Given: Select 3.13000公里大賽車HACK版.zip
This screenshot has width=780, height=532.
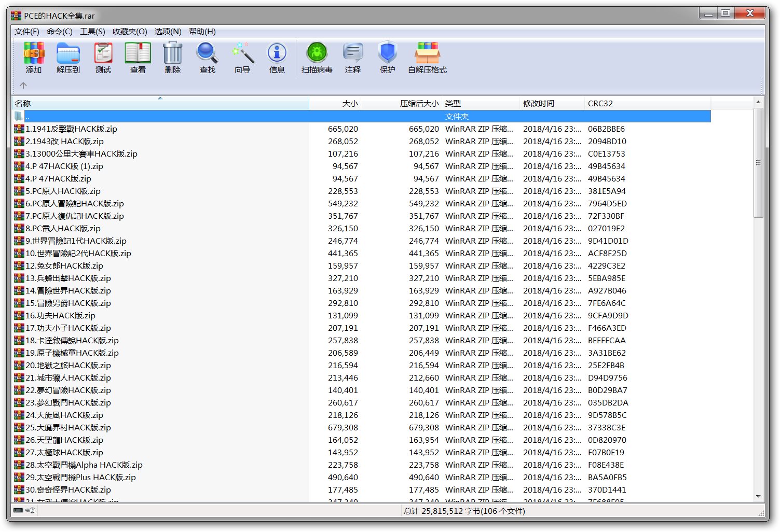Looking at the screenshot, I should [81, 153].
